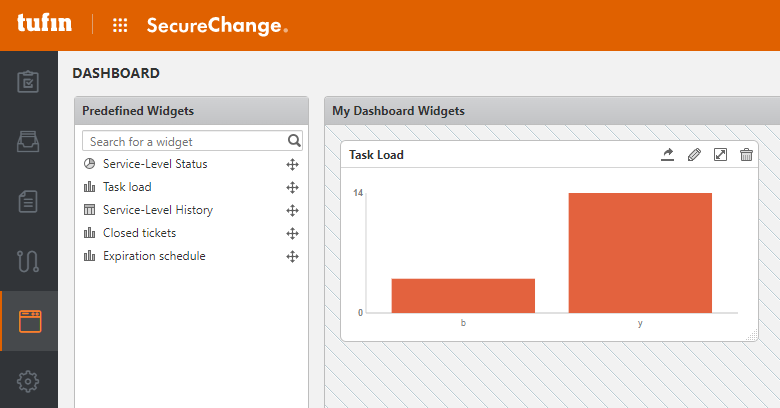The image size is (780, 408).
Task: Select the Closed tickets widget entry
Action: (x=139, y=233)
